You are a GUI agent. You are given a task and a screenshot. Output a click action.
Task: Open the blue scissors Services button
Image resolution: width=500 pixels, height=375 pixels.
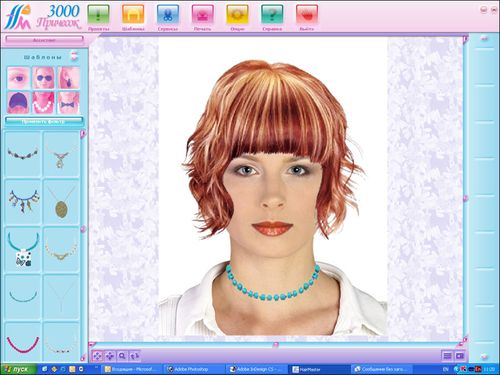168,15
